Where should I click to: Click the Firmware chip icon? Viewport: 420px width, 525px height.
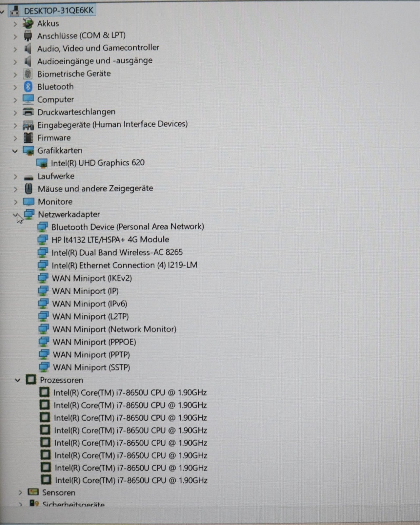click(29, 138)
